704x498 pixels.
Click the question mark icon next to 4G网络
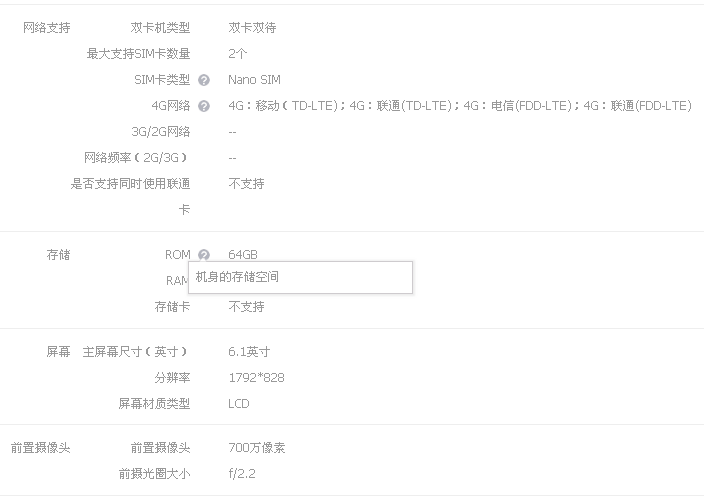(204, 106)
